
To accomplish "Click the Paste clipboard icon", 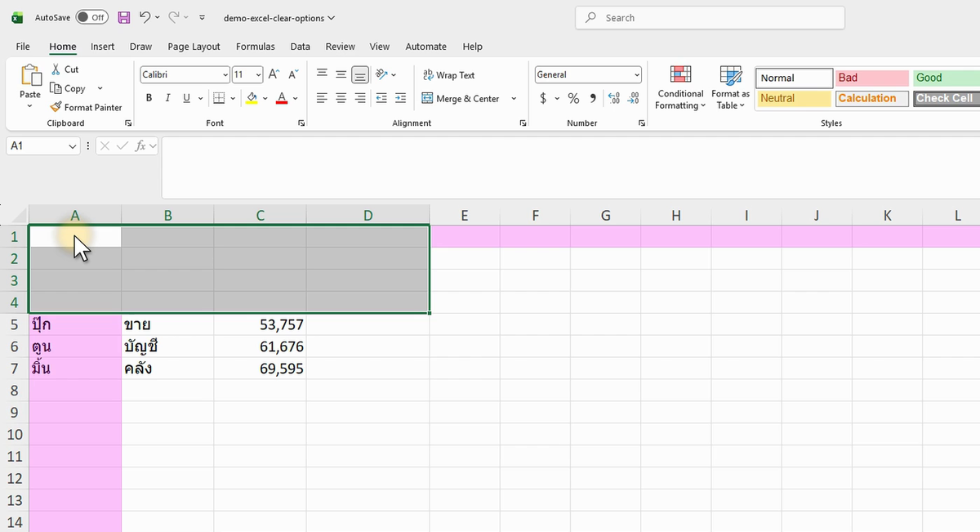I will 30,76.
